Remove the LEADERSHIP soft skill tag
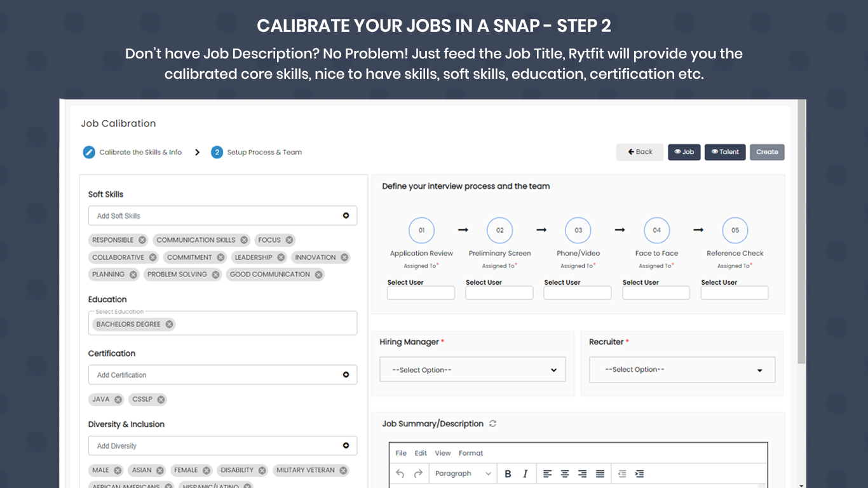 pos(281,257)
